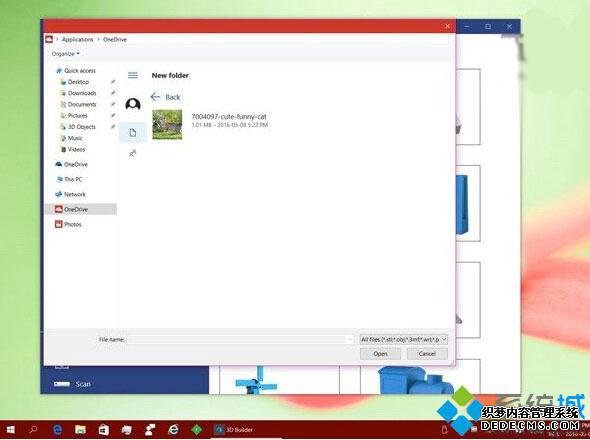The image size is (590, 440).
Task: Click the taskbar search magnifier
Action: [x=34, y=429]
